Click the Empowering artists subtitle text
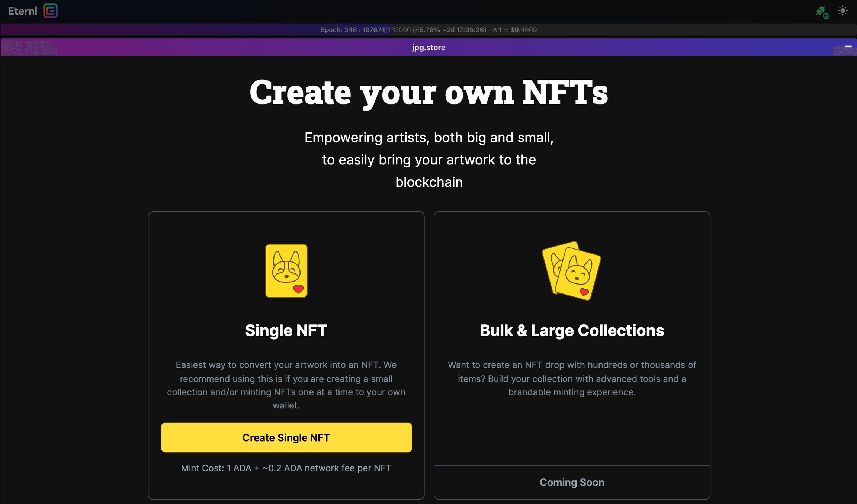 pyautogui.click(x=429, y=160)
